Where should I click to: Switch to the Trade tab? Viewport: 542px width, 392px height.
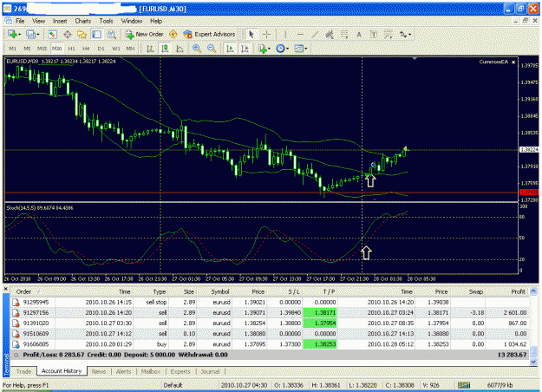coord(24,371)
